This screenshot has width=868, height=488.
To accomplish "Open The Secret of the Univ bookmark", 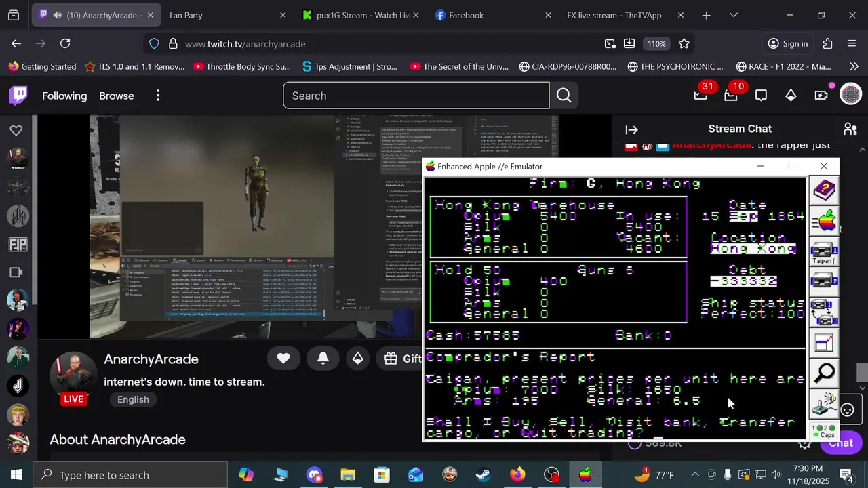I will click(x=459, y=66).
